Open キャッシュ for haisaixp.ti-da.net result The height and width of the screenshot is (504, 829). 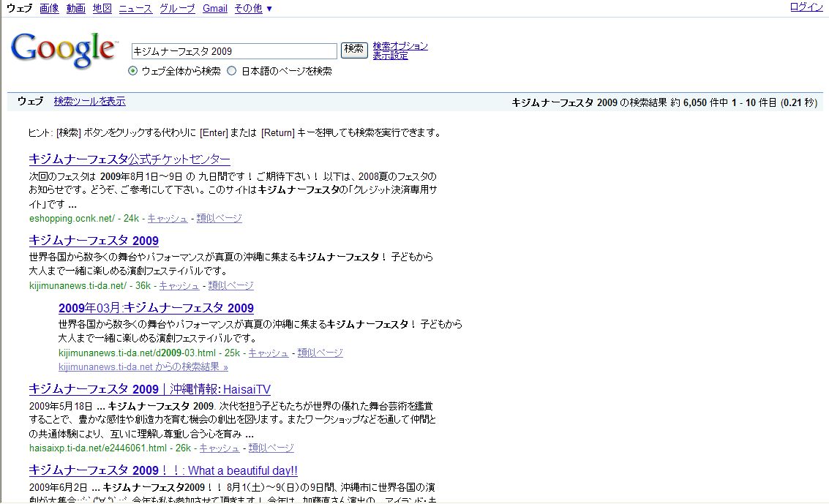coord(219,448)
